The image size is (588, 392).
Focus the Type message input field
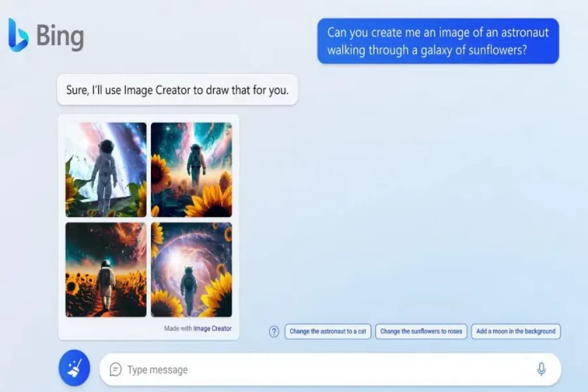330,370
